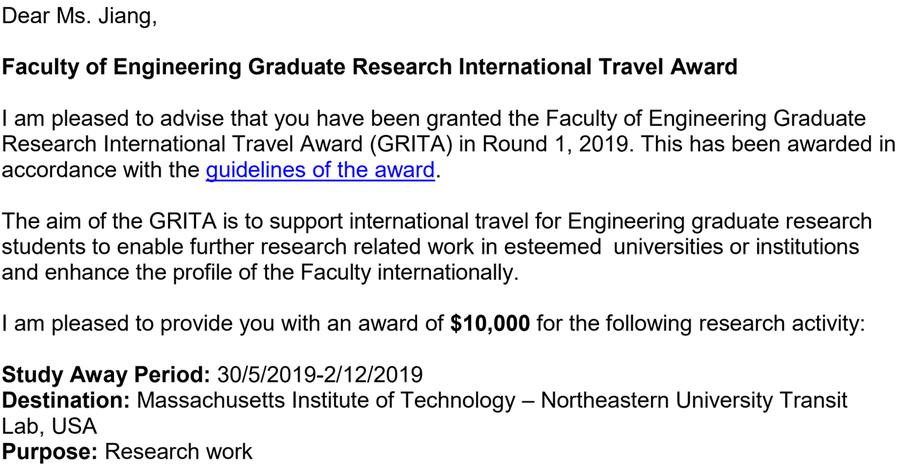900x464 pixels.
Task: Click the 'Purpose:' bold label
Action: click(x=51, y=451)
